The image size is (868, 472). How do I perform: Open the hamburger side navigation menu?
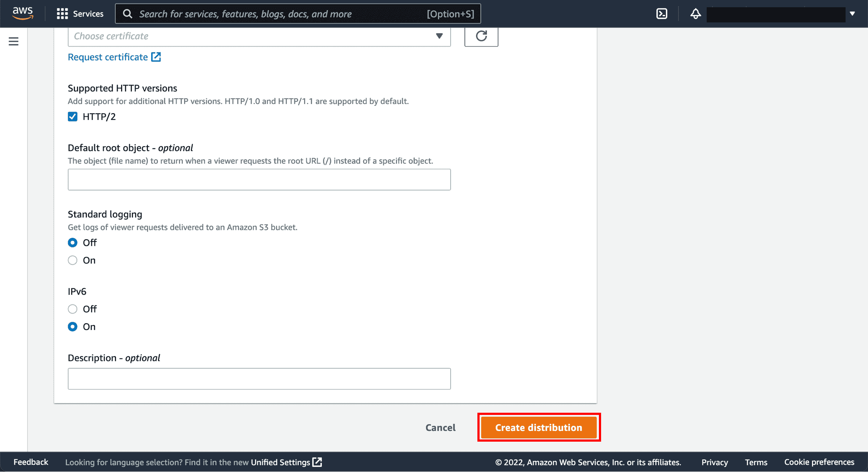tap(14, 41)
